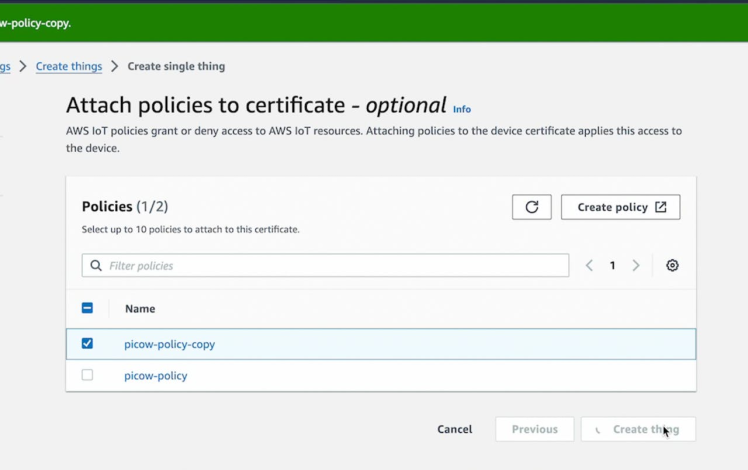Image resolution: width=748 pixels, height=470 pixels.
Task: Open table preferences gear icon
Action: pyautogui.click(x=672, y=266)
